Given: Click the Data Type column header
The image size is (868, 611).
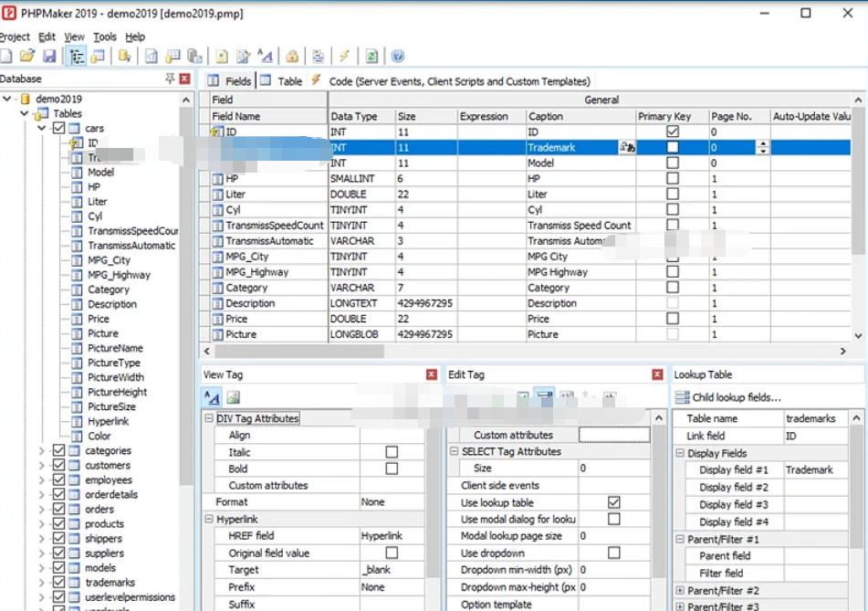Looking at the screenshot, I should point(361,116).
